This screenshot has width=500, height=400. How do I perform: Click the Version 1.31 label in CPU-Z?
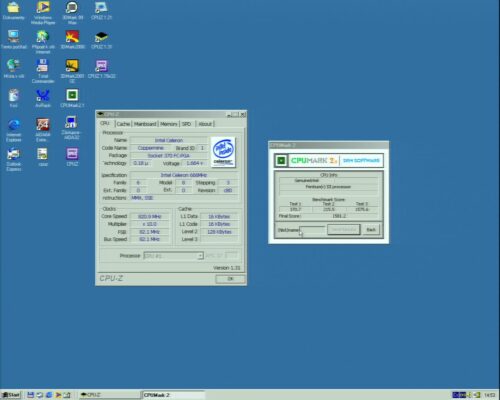point(227,268)
